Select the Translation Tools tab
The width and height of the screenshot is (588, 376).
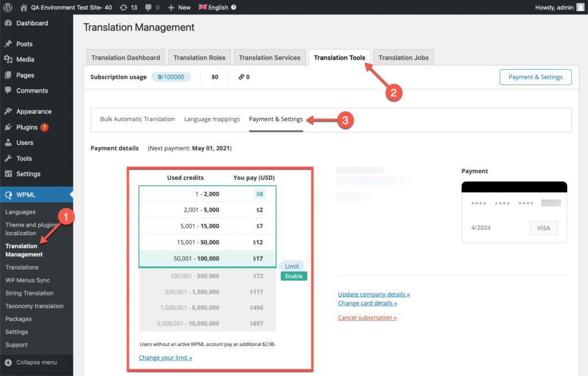[x=339, y=57]
